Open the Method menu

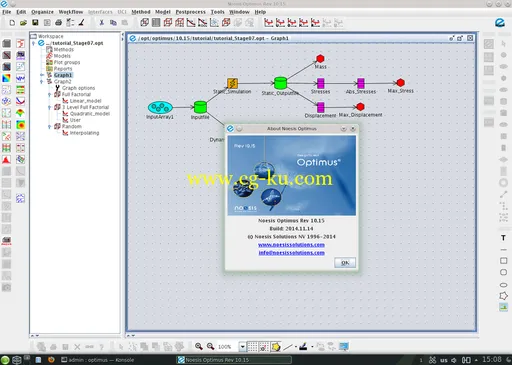[141, 12]
